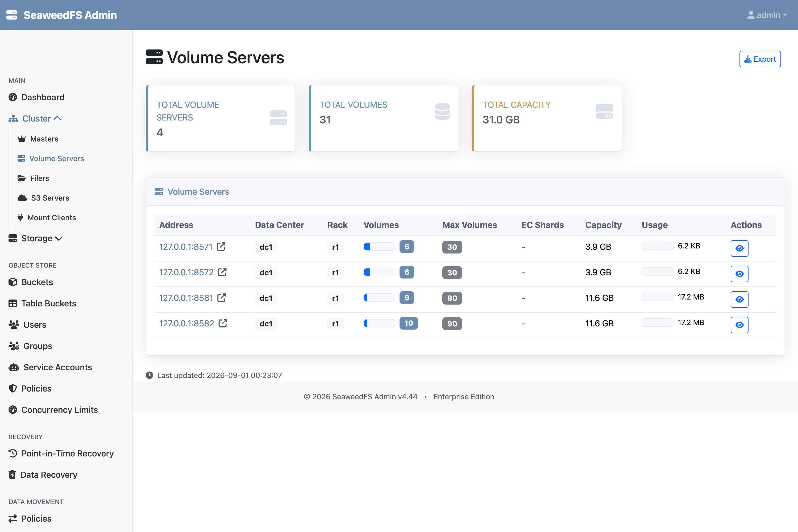Screen dimensions: 798x532
Task: Collapse the Cluster section
Action: click(x=35, y=118)
